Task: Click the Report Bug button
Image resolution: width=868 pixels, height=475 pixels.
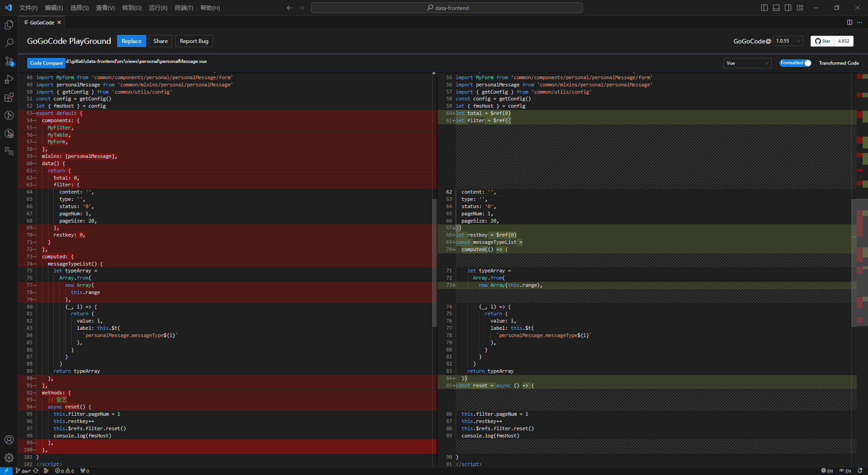Action: (x=194, y=41)
